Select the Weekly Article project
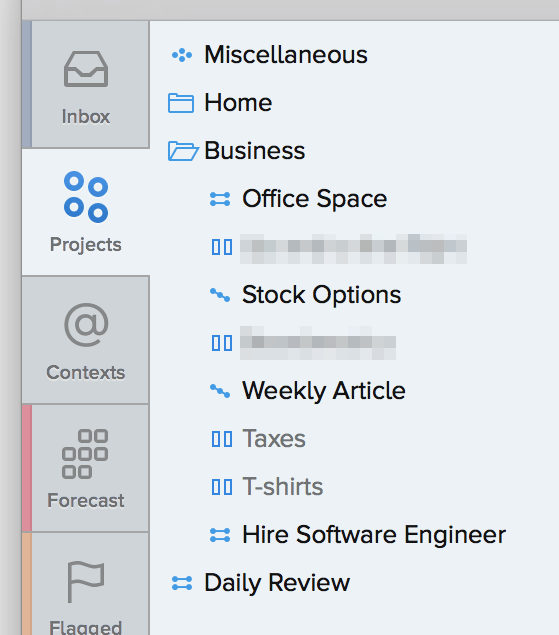559x635 pixels. tap(324, 391)
